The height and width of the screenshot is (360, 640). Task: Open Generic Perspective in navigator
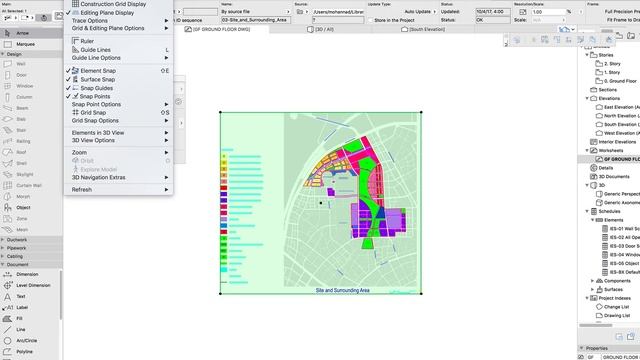click(x=618, y=194)
